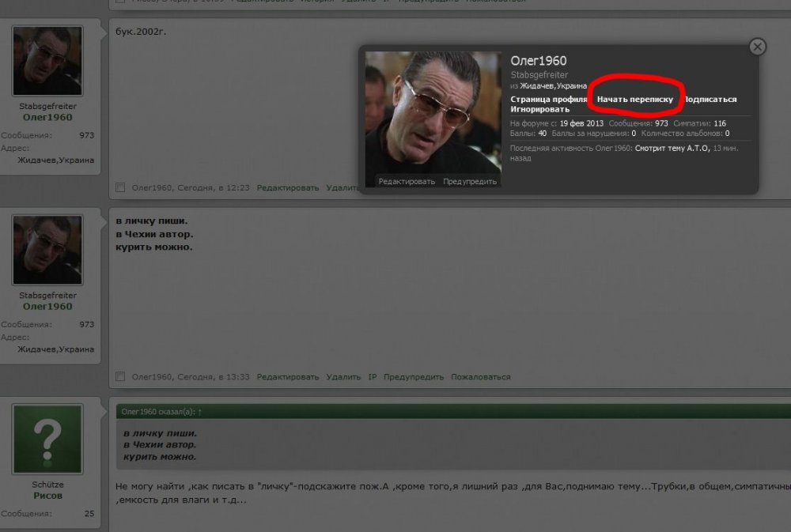
Task: Click Подписаться in the profile popup
Action: (710, 100)
